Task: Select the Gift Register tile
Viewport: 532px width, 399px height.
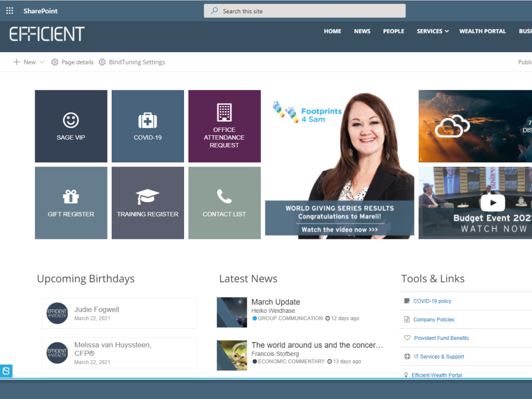Action: click(71, 203)
